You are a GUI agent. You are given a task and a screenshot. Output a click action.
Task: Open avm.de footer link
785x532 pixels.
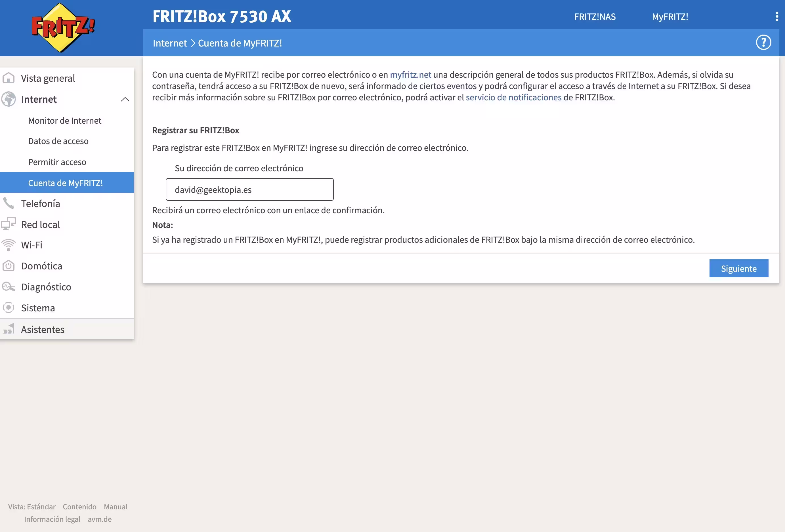pyautogui.click(x=100, y=519)
